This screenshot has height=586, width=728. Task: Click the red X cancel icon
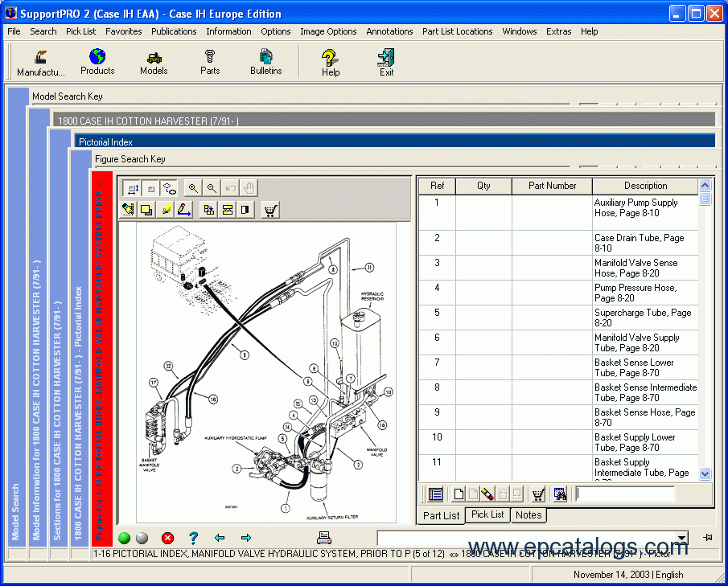[167, 538]
